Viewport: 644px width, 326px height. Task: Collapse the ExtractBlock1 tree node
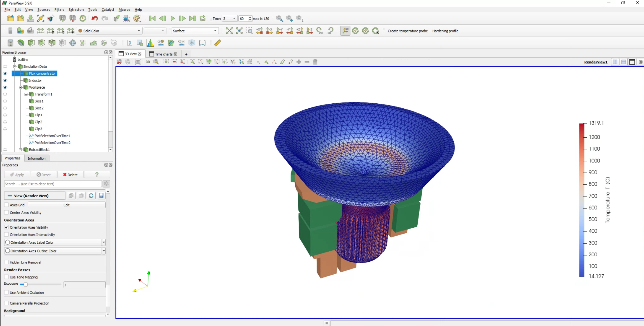(20, 150)
